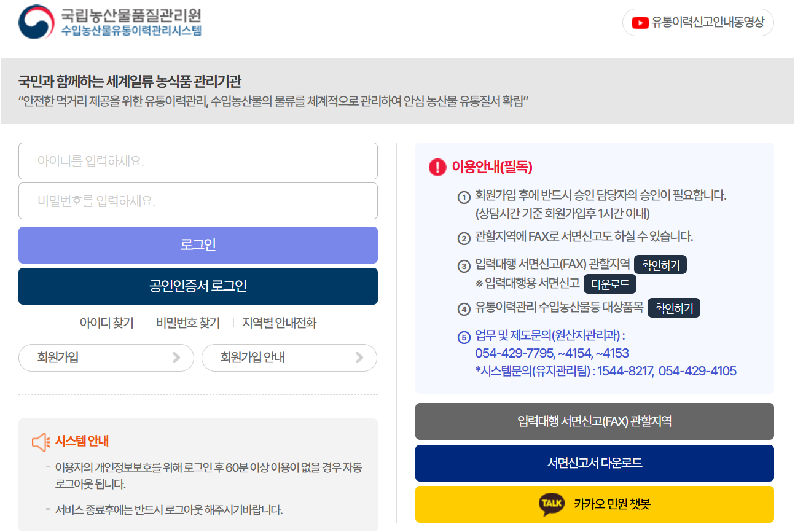Click the KakaoTalk TALK icon
The height and width of the screenshot is (532, 795).
pos(551,504)
